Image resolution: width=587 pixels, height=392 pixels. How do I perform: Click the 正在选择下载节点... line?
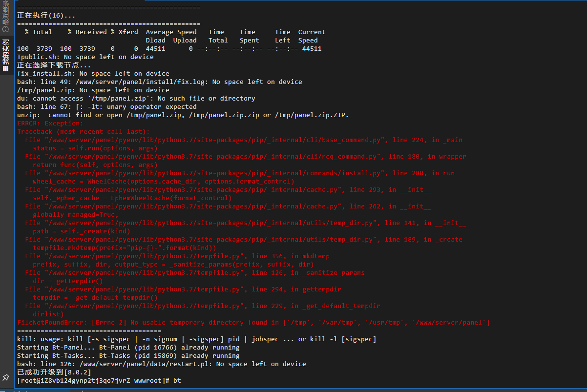click(54, 65)
